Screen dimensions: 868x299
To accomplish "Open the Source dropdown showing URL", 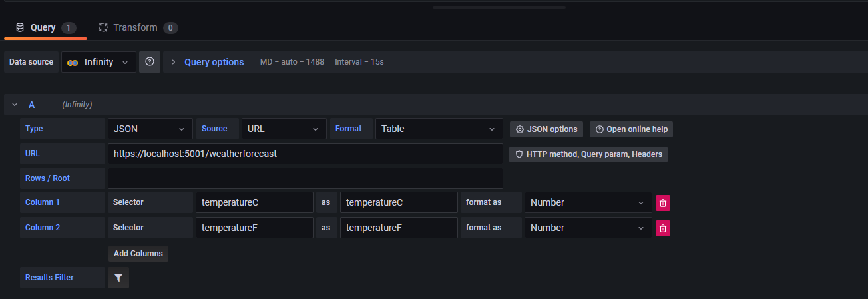I will (x=284, y=129).
